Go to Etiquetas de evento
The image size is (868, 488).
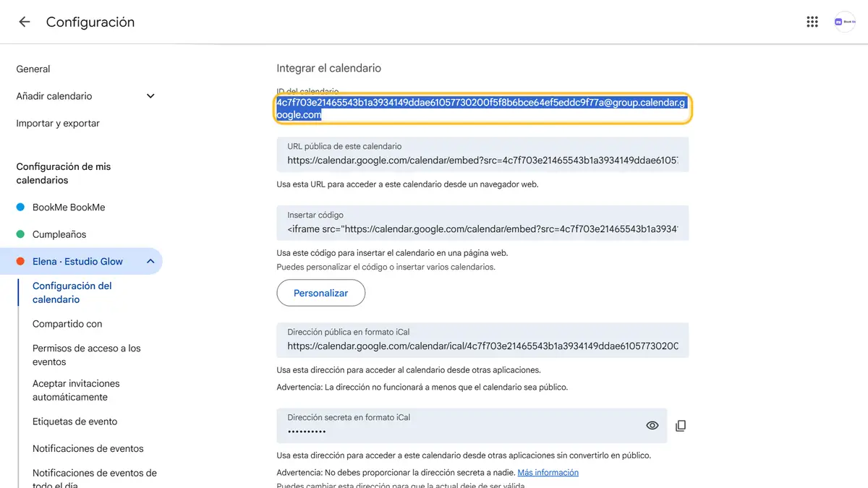75,421
